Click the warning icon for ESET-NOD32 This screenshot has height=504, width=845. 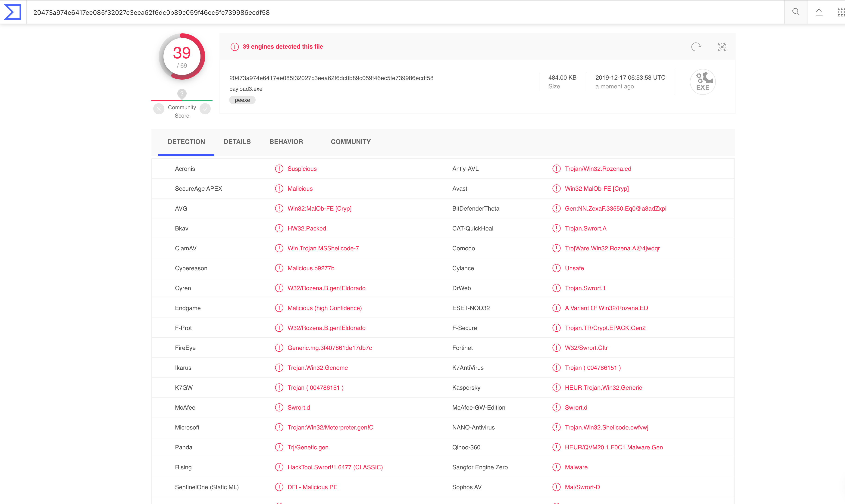pos(556,308)
